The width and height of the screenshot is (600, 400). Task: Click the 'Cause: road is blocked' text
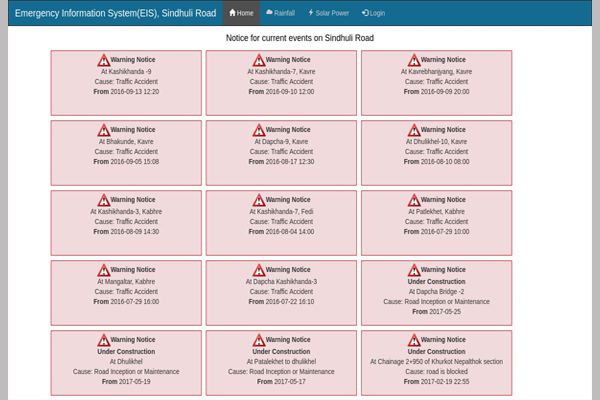point(436,372)
